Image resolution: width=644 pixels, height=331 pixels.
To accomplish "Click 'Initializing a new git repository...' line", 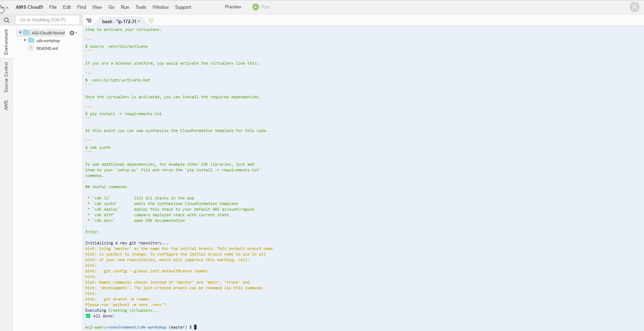I will [x=127, y=243].
